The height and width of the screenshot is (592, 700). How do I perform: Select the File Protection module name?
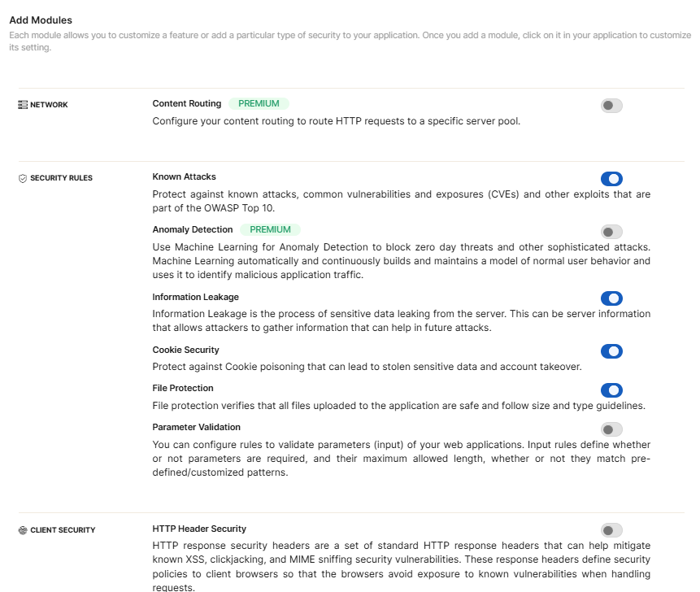[183, 388]
